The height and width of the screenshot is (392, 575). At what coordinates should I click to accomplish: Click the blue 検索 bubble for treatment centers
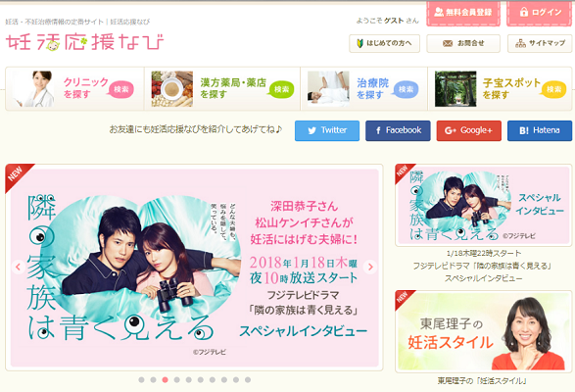pos(406,89)
